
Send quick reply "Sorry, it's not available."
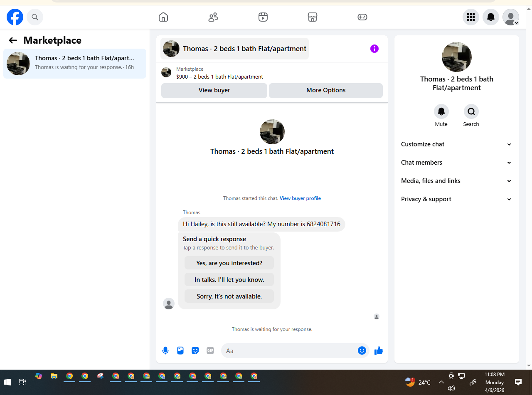pyautogui.click(x=229, y=296)
